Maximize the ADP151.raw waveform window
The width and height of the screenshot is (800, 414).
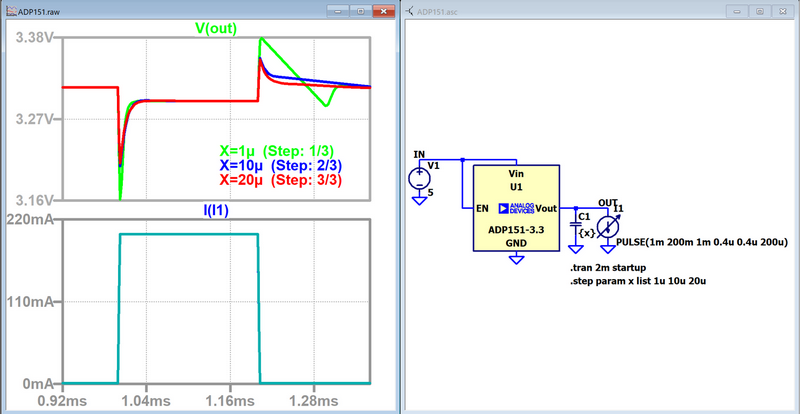(x=360, y=9)
